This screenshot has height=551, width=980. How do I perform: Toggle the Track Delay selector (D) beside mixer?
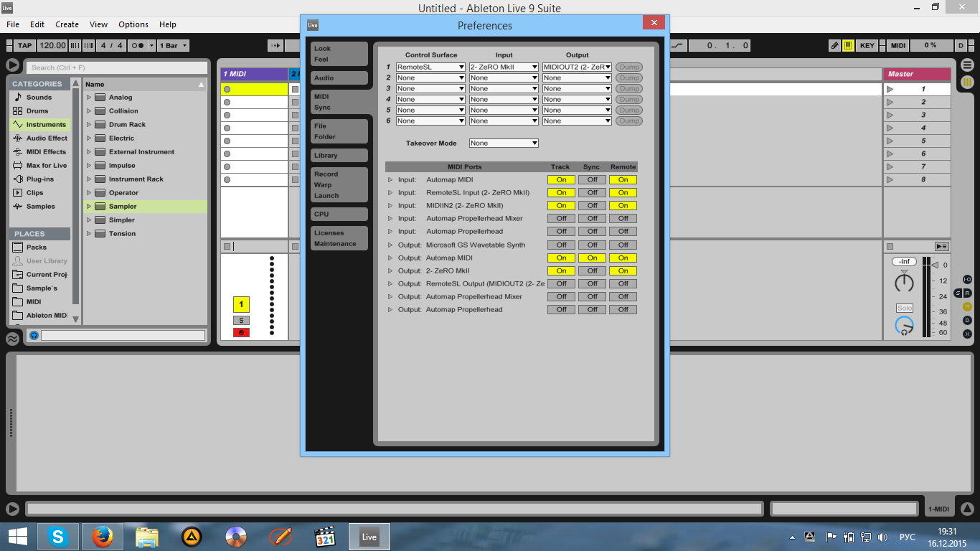[967, 320]
